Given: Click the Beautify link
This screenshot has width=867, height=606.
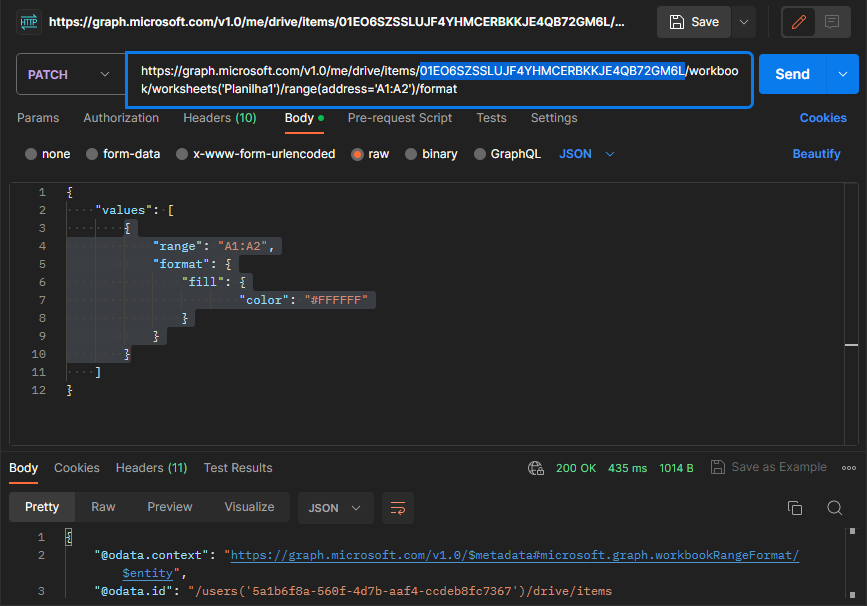Looking at the screenshot, I should pyautogui.click(x=816, y=154).
